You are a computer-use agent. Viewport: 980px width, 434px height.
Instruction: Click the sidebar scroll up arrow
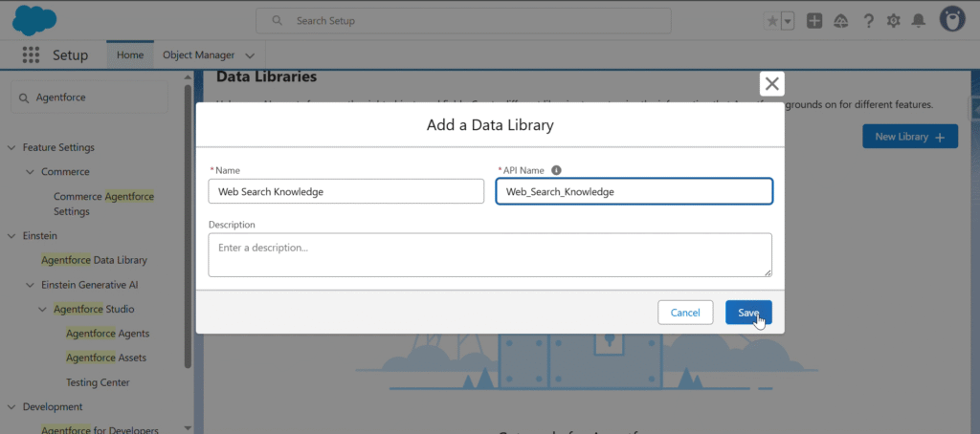click(x=189, y=76)
